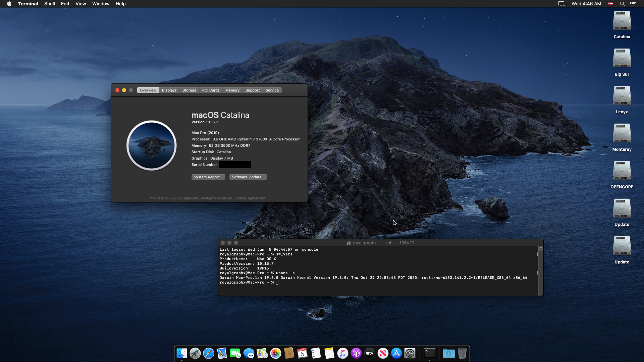Open the Shell menu
The width and height of the screenshot is (644, 362).
click(x=50, y=4)
